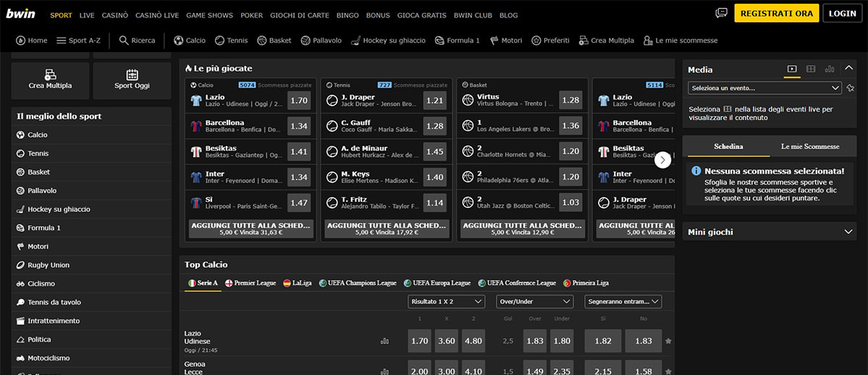Select Genoa win odds 2.00
868x375 pixels.
tap(420, 369)
